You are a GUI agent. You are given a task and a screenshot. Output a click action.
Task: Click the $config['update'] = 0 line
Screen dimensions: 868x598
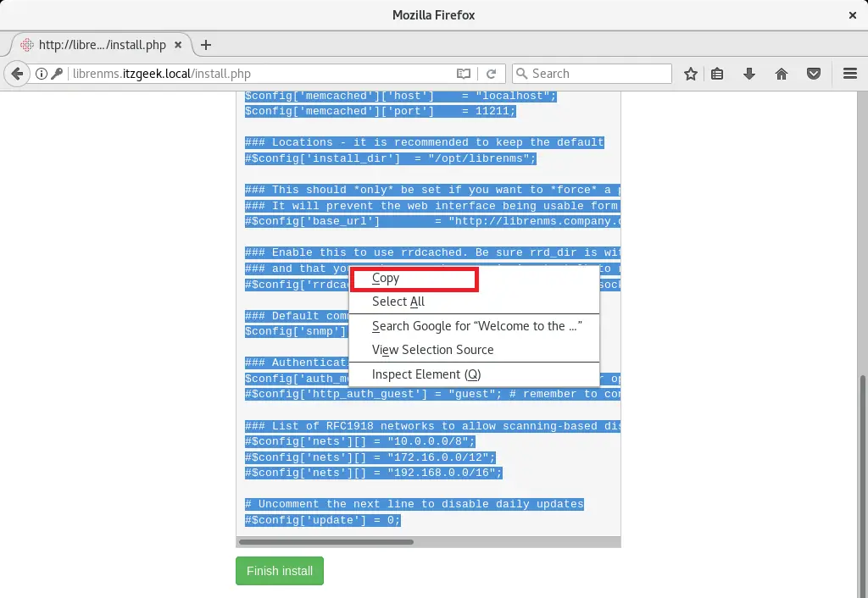[323, 521]
